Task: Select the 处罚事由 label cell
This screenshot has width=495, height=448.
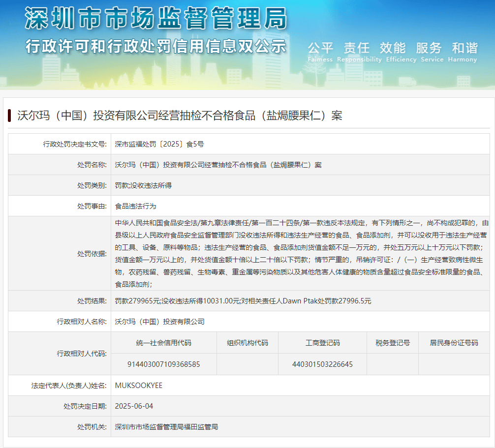Action: tap(60, 206)
